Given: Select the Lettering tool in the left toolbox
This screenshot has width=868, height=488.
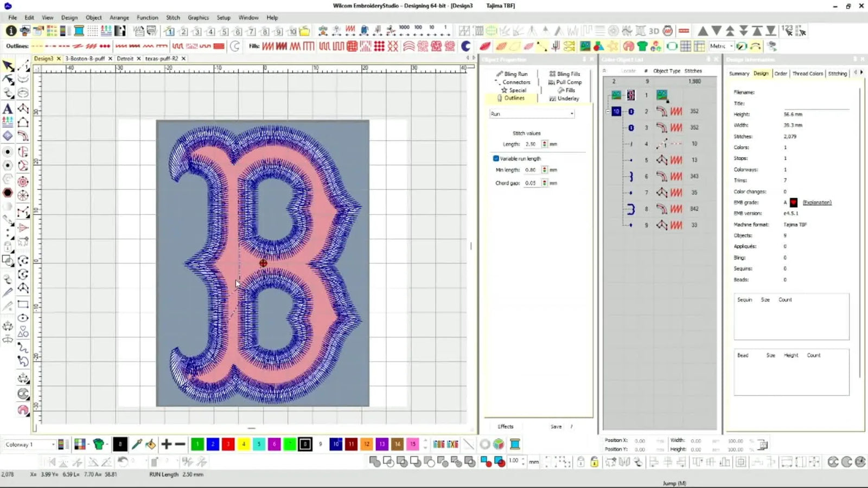Looking at the screenshot, I should pyautogui.click(x=8, y=109).
